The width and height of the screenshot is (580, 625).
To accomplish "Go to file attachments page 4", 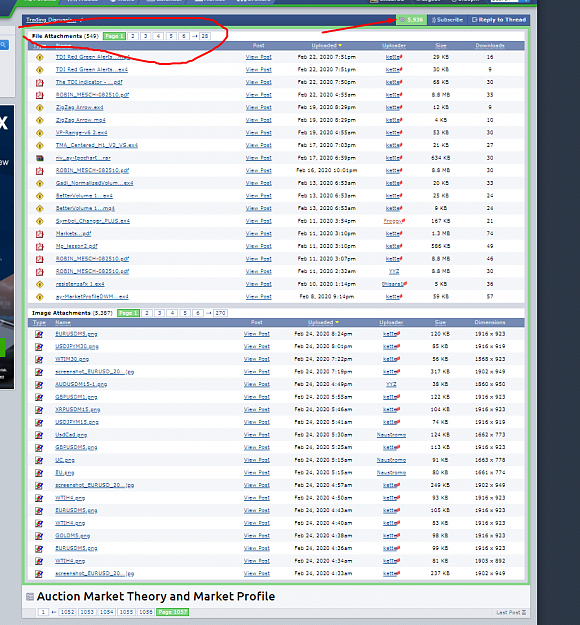I will pyautogui.click(x=158, y=36).
